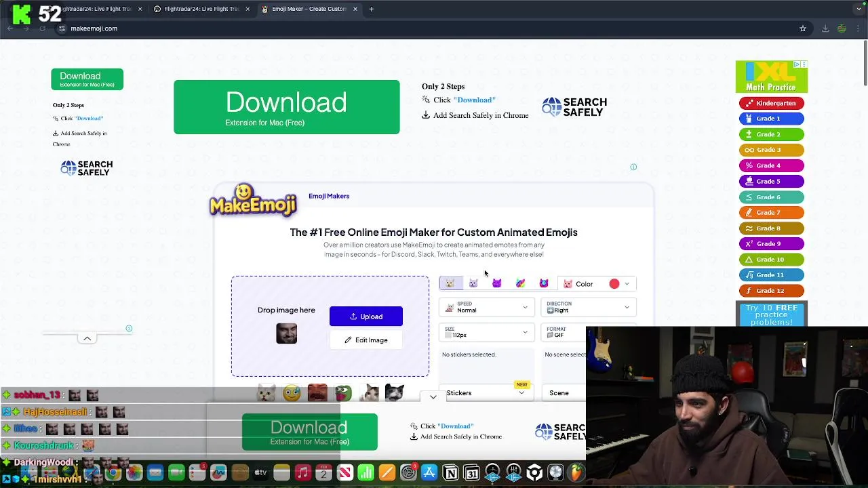The width and height of the screenshot is (868, 488).
Task: Expand the Scene dropdown
Action: [565, 393]
